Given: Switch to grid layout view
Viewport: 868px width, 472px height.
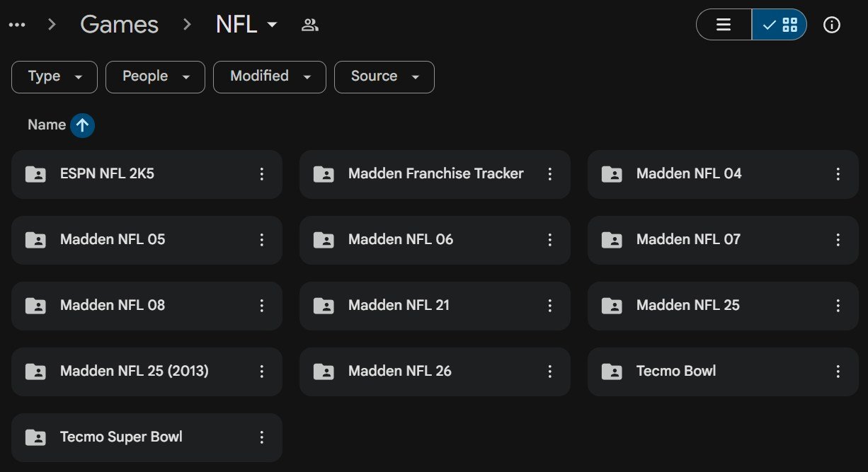Looking at the screenshot, I should click(x=780, y=25).
